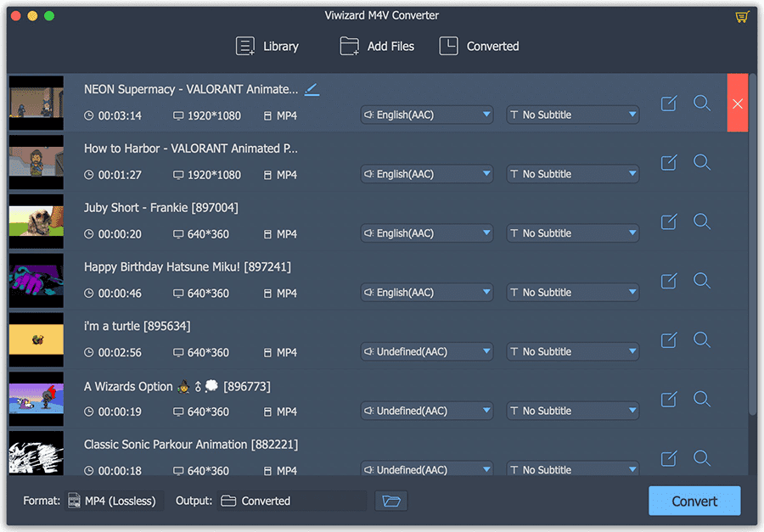
Task: Click the rename pencil beside NEON Supermacy title
Action: pyautogui.click(x=312, y=88)
